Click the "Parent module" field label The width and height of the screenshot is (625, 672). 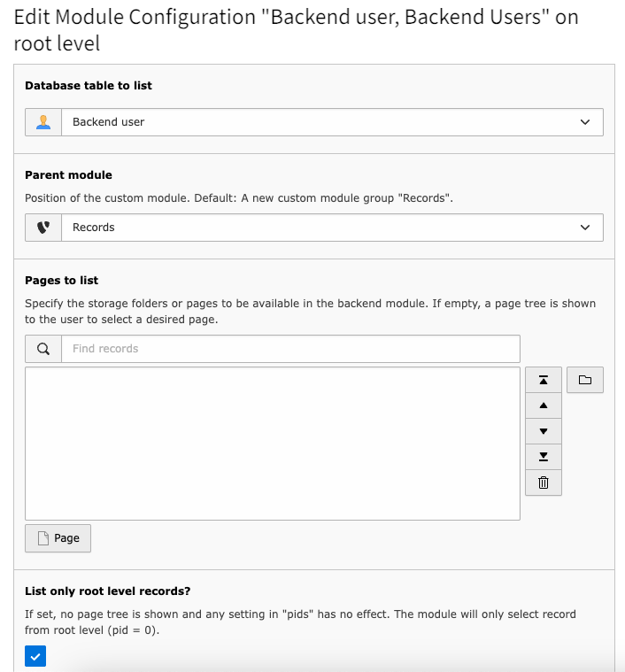68,175
